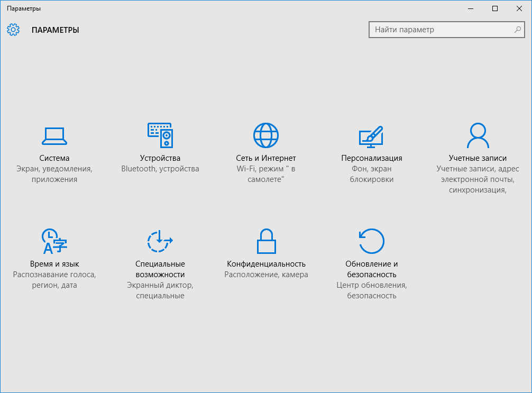This screenshot has width=532, height=393.
Task: Click the laptop icon for Система
Action: coord(54,136)
